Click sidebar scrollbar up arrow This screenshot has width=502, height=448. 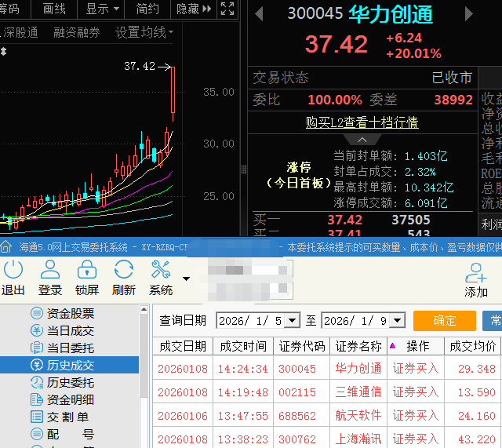click(x=144, y=309)
